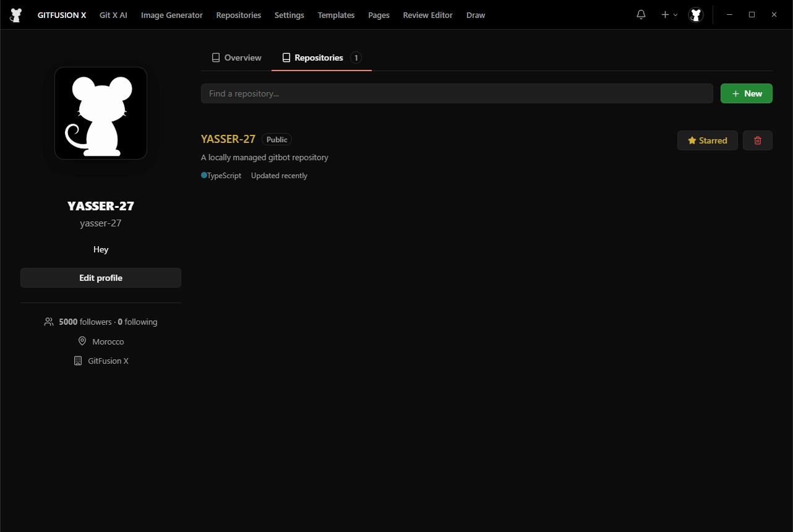
Task: Click the TypeScript language color dot
Action: point(204,176)
